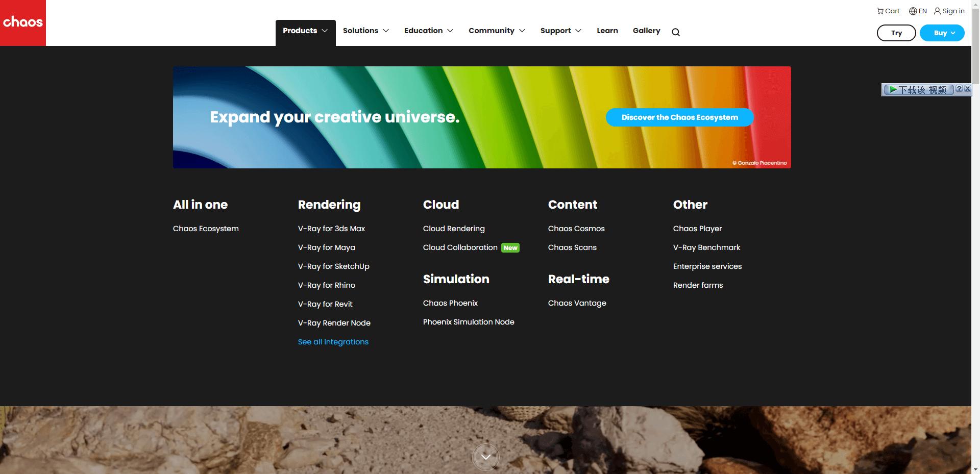Open the shopping Cart
The width and height of the screenshot is (980, 474).
point(888,11)
